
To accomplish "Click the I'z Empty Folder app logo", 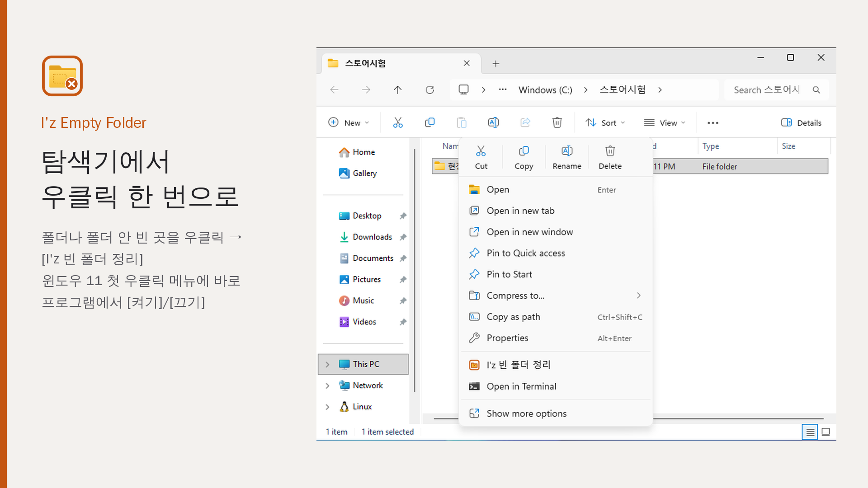I will point(62,76).
